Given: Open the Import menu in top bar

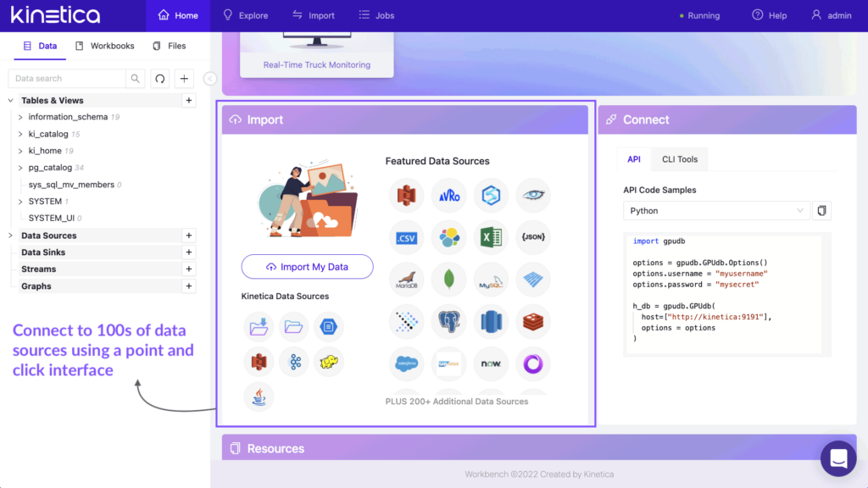Looking at the screenshot, I should click(314, 15).
